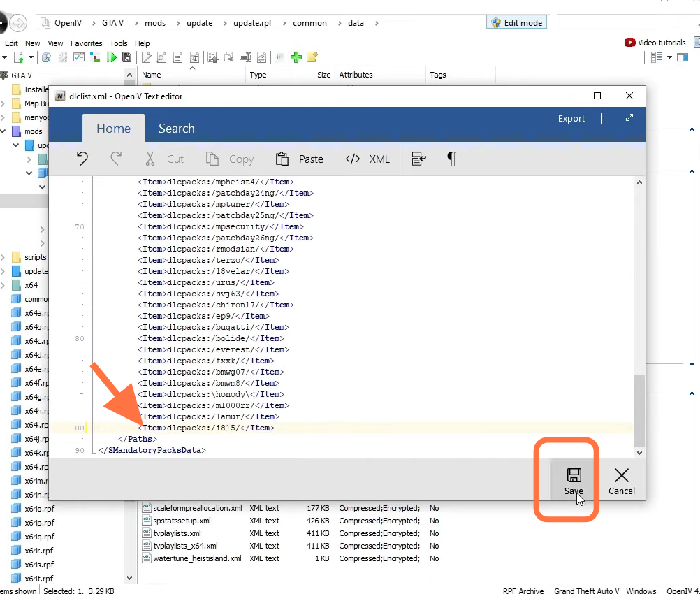Toggle word wrap icon in ribbon
Image resolution: width=700 pixels, height=594 pixels.
coord(418,159)
